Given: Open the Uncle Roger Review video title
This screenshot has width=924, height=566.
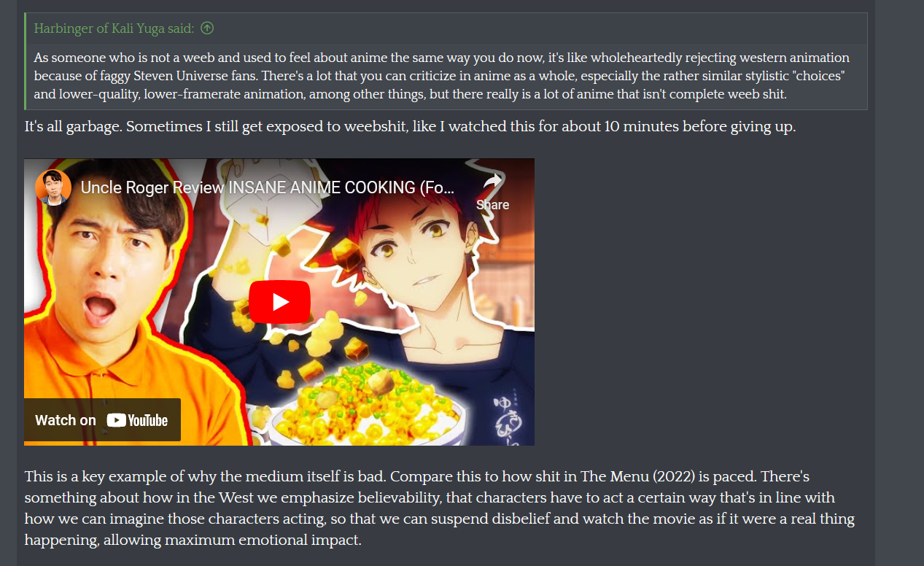Looking at the screenshot, I should click(267, 187).
